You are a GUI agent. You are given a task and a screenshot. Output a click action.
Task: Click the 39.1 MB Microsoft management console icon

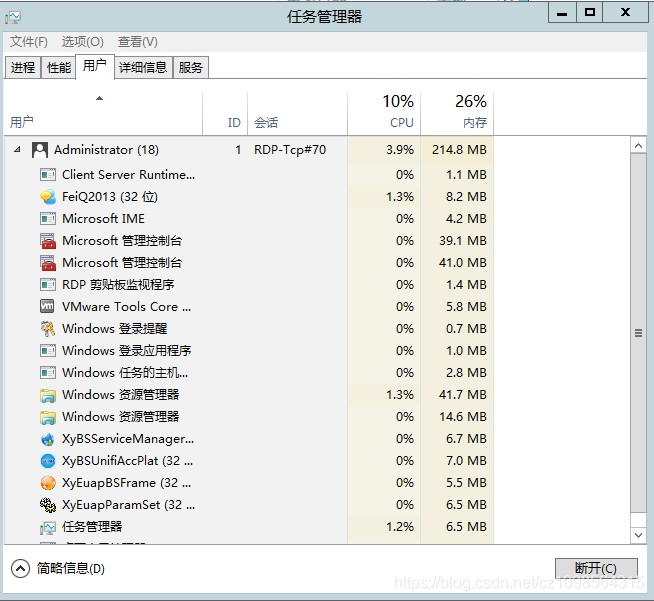pyautogui.click(x=48, y=241)
